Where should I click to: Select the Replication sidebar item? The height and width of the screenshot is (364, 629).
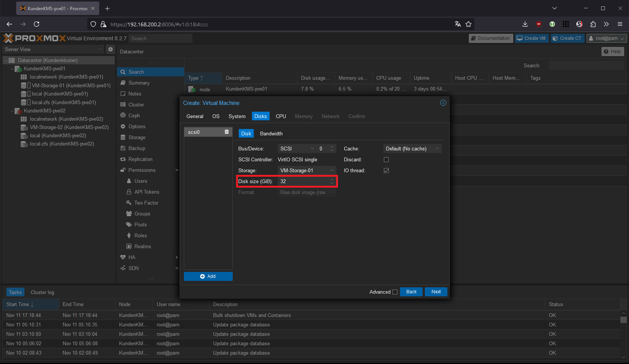point(140,159)
